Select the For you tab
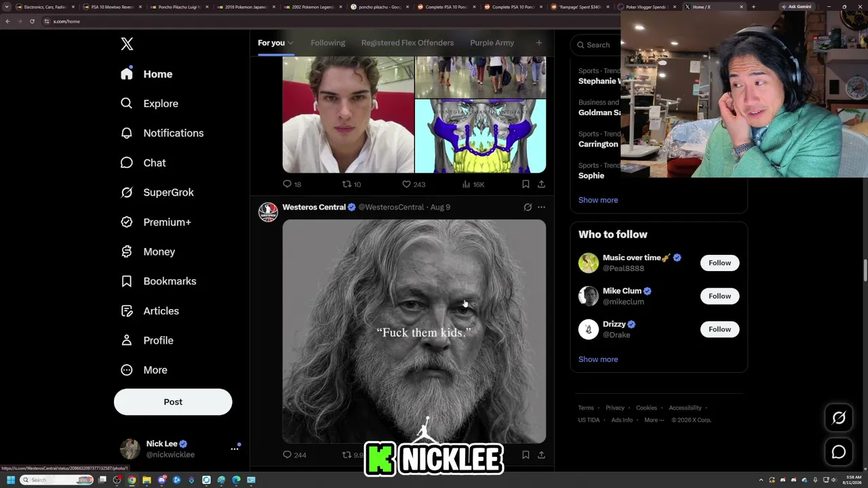This screenshot has height=488, width=868. tap(271, 43)
